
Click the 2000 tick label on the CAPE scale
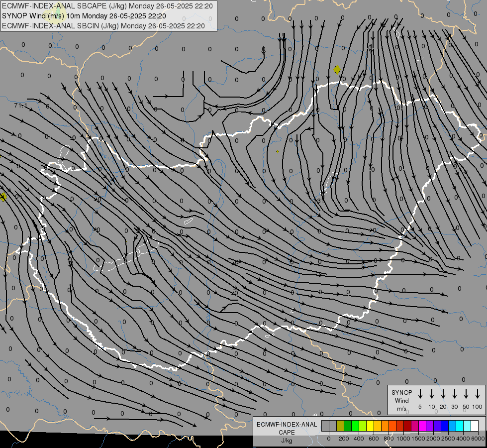coord(433,439)
